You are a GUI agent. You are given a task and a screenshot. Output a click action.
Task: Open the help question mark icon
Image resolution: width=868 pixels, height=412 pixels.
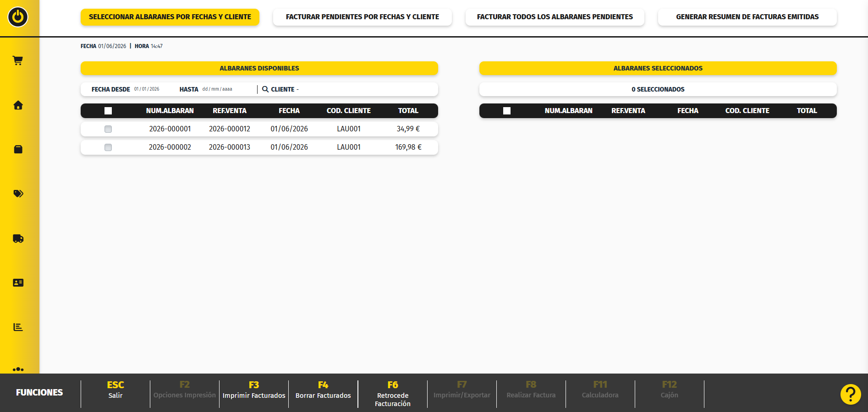pos(851,394)
